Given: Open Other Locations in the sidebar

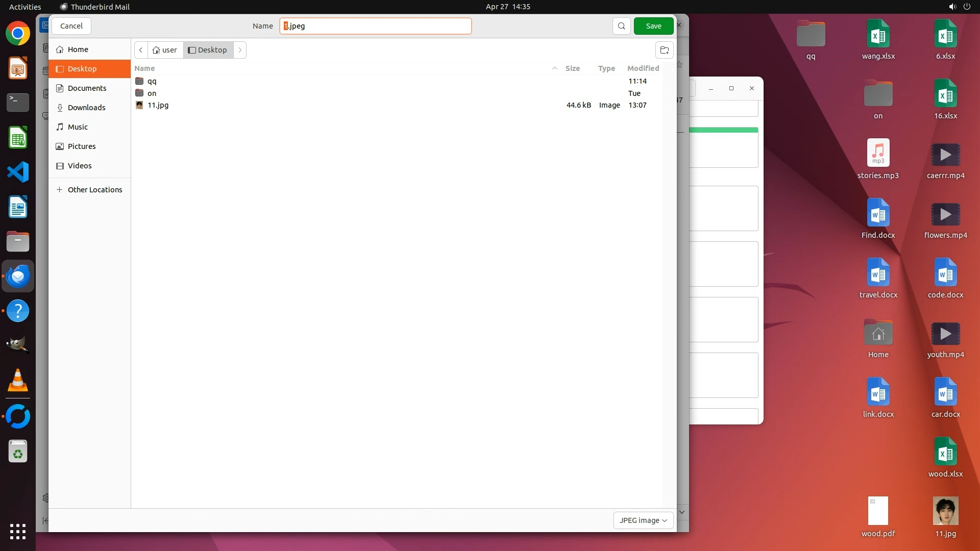Looking at the screenshot, I should pos(94,190).
